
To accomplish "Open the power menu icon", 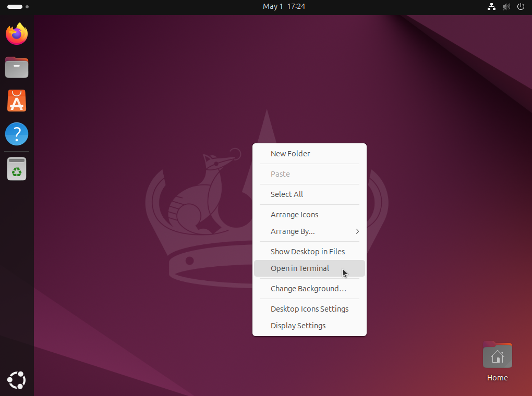I will [521, 7].
